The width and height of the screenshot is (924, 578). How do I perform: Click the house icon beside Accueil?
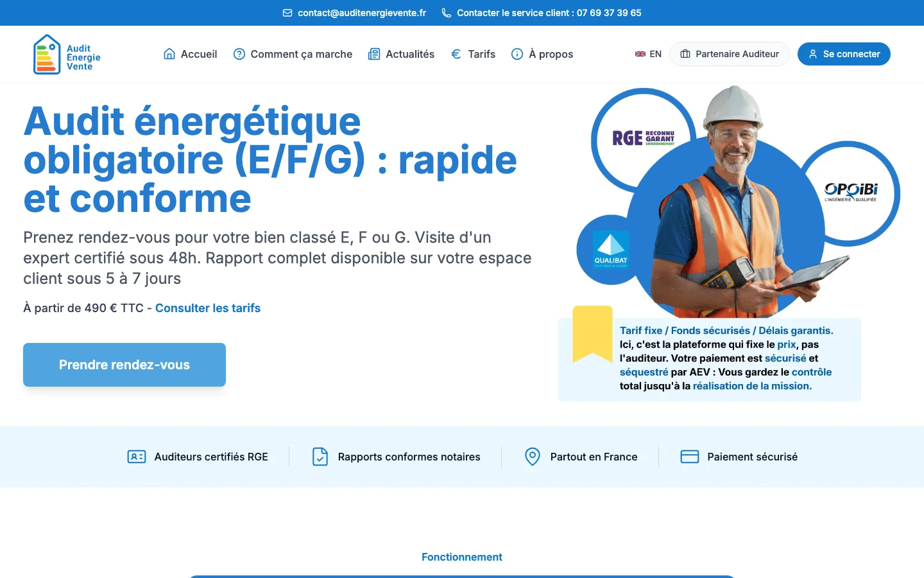click(169, 54)
